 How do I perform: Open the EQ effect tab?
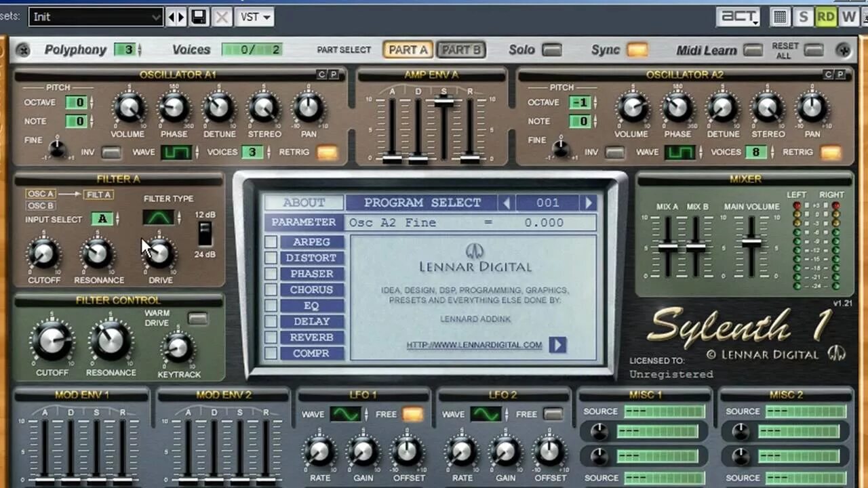[311, 306]
